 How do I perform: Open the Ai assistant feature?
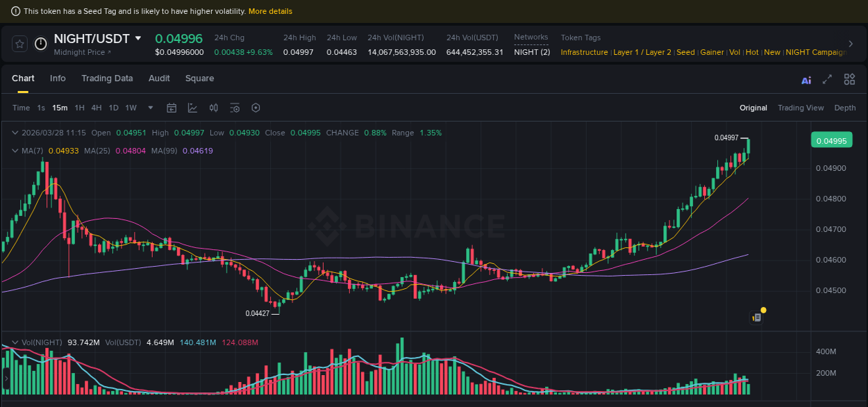tap(806, 80)
